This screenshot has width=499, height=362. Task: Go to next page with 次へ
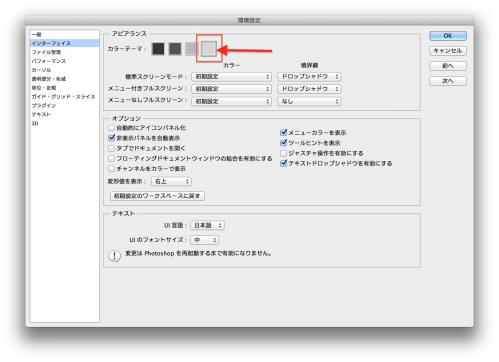448,81
